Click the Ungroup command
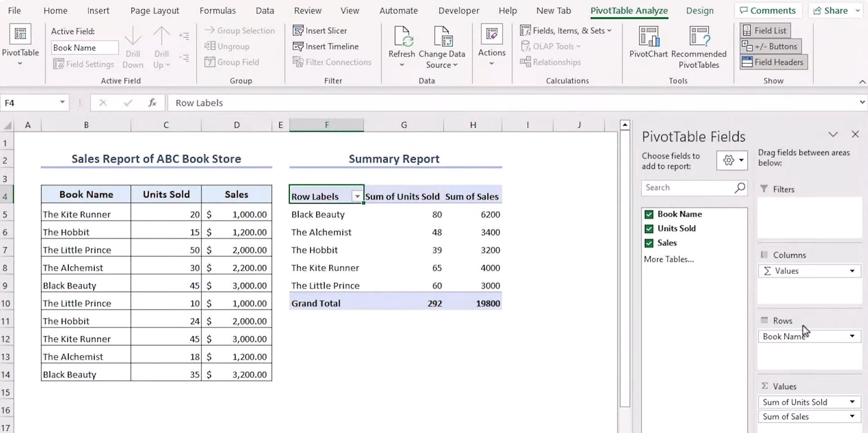 pos(227,46)
